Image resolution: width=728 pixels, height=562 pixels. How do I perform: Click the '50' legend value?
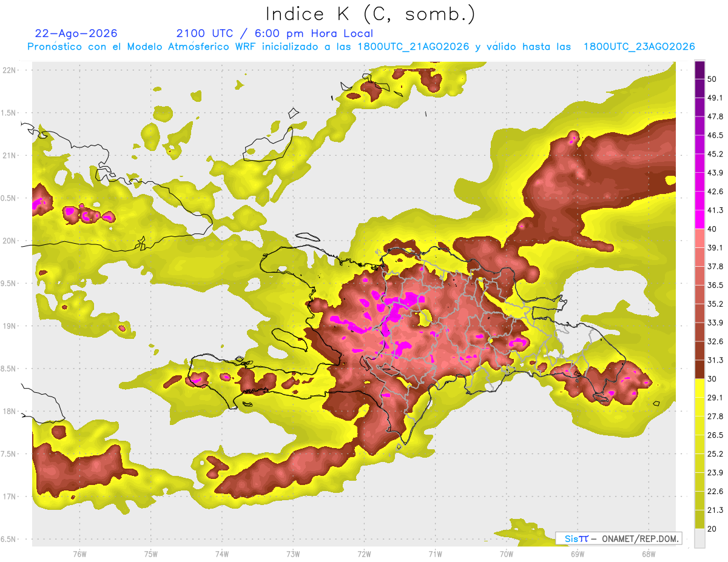click(712, 79)
